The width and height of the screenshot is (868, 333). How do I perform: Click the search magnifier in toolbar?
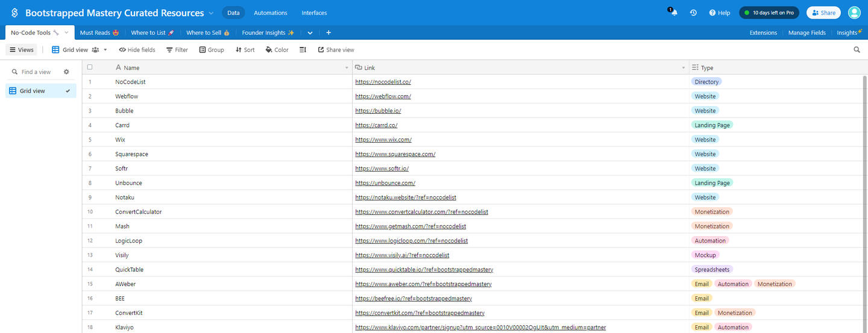(857, 50)
